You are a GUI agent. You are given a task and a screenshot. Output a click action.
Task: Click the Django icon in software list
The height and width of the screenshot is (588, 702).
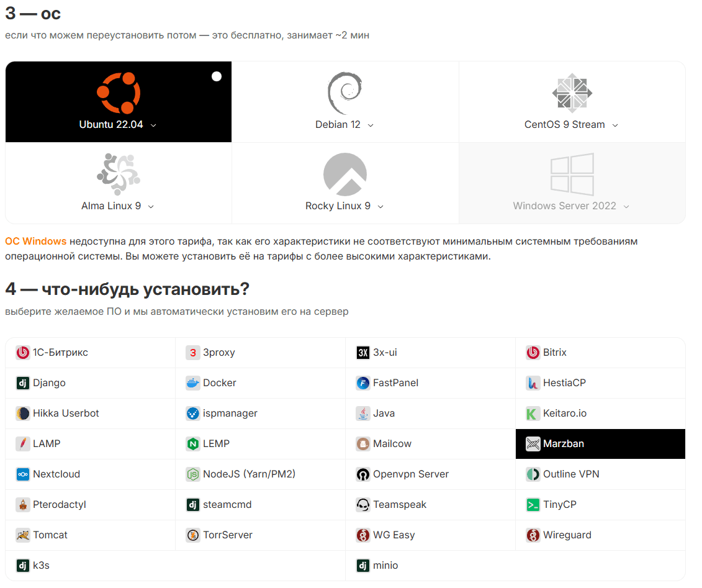point(23,383)
